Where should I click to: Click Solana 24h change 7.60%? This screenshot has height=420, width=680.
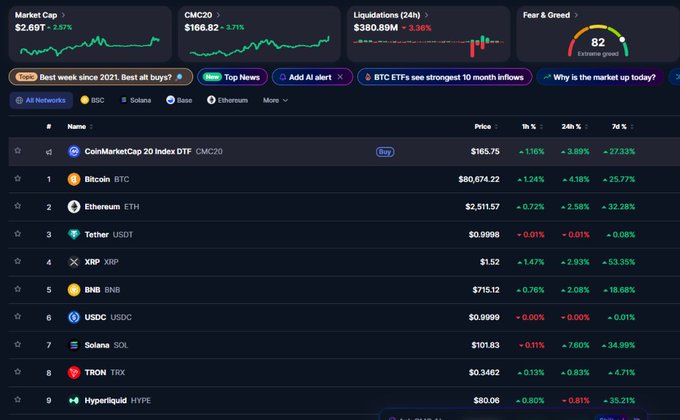(575, 345)
